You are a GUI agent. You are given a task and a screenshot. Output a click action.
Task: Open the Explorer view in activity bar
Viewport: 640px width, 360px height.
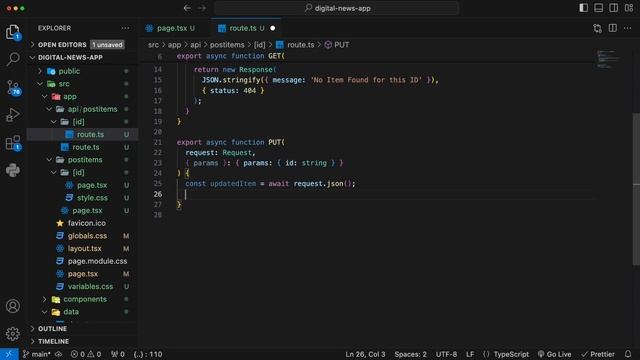13,32
